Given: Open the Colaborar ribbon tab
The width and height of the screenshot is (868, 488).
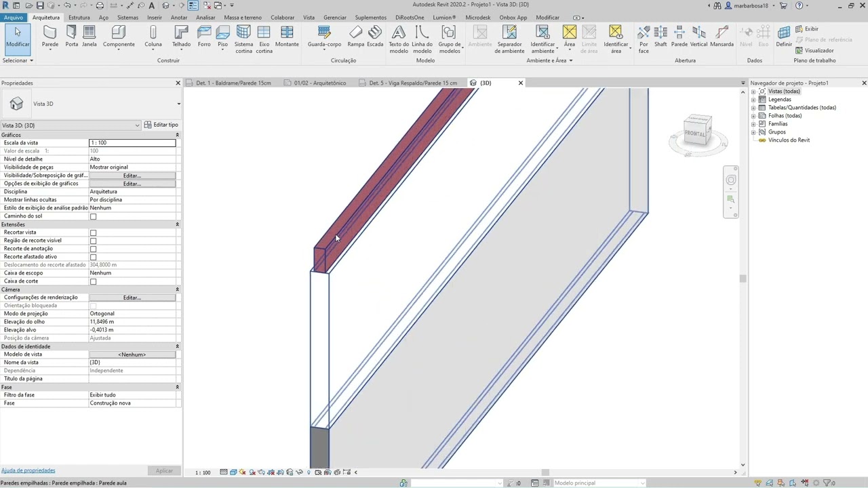Looking at the screenshot, I should [283, 18].
